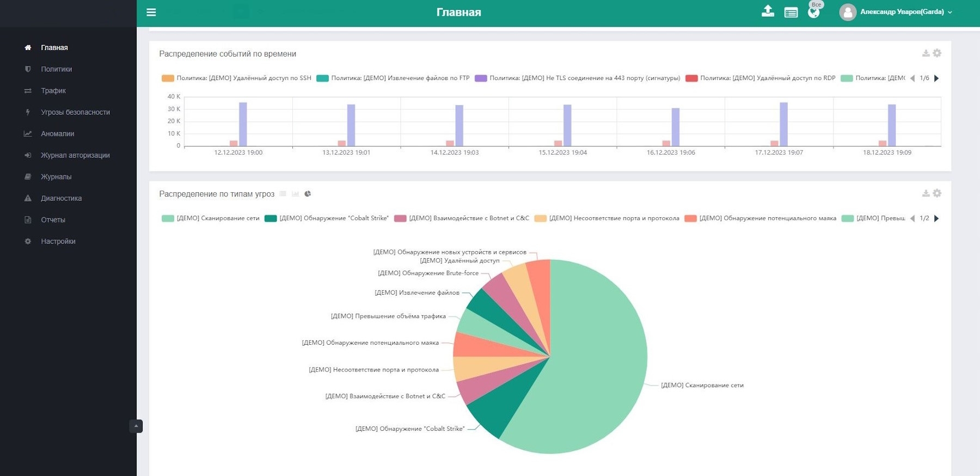
Task: Click the user avatar icon
Action: [848, 12]
